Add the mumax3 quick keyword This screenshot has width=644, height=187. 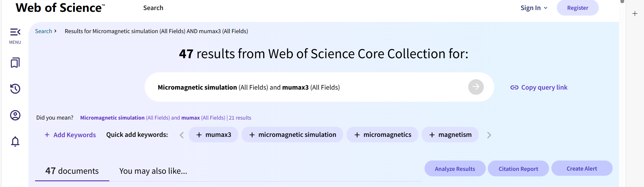pos(213,135)
